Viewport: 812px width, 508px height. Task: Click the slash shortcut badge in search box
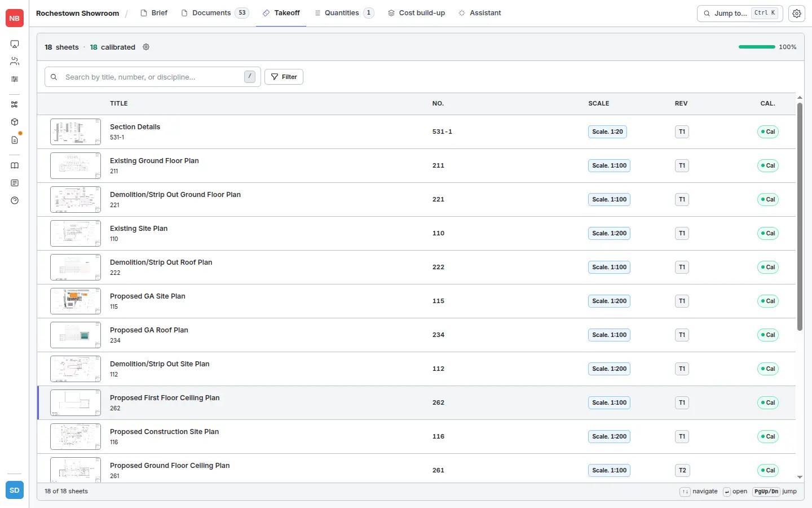250,77
